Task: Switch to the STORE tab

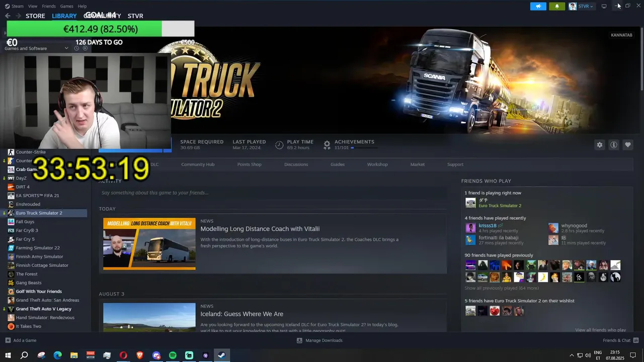Action: [x=35, y=16]
